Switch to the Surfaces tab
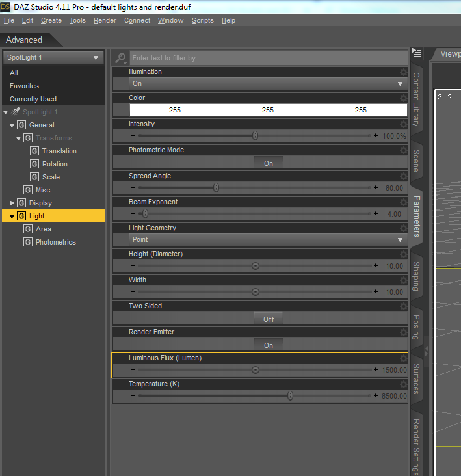461x476 pixels. (x=416, y=379)
